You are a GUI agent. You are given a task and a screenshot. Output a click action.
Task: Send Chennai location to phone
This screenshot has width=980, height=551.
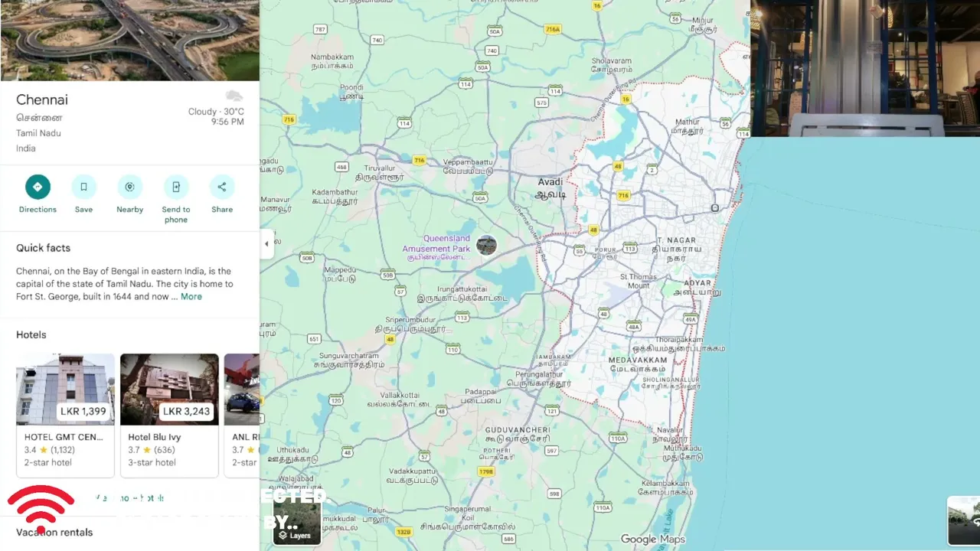click(x=176, y=187)
